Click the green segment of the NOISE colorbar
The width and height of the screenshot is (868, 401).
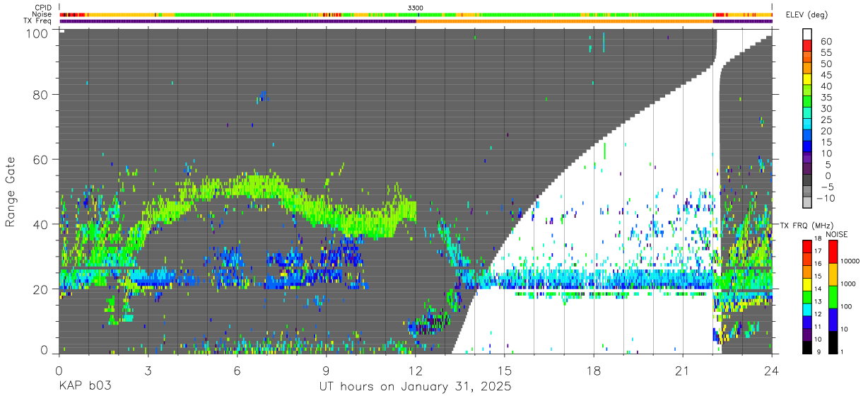[x=833, y=297]
